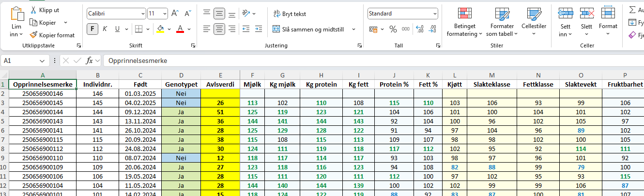The width and height of the screenshot is (644, 196).
Task: Select cell with Avlsverdi header
Action: coord(220,84)
